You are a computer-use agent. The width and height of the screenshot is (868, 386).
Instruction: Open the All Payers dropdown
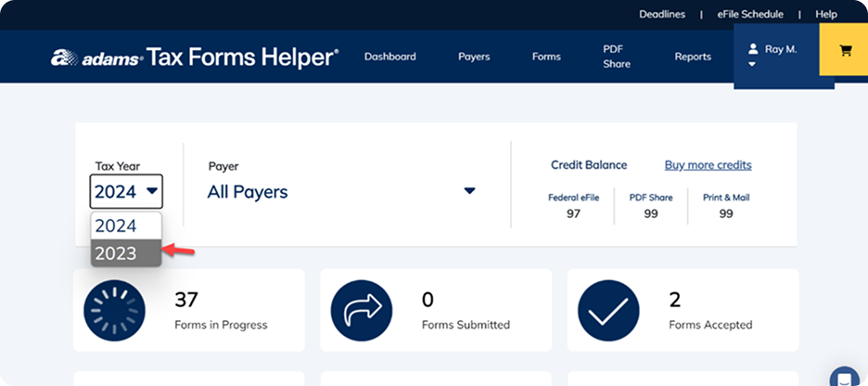click(341, 192)
